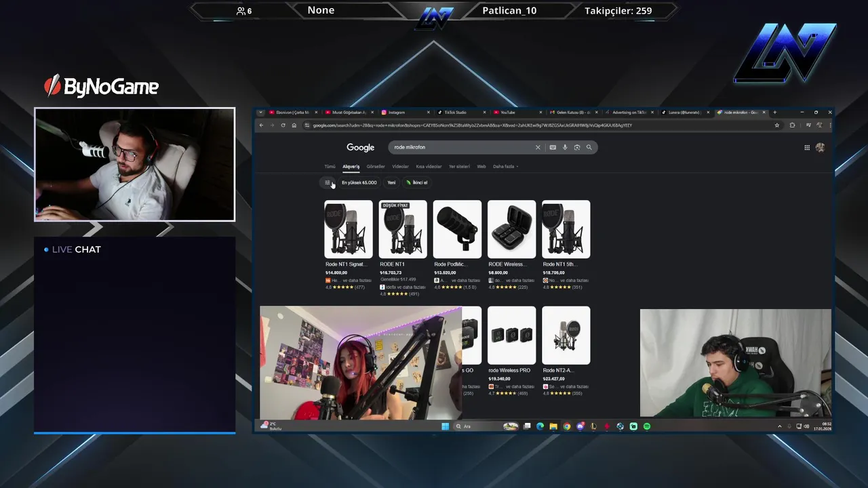Open the weather widget in the taskbar
868x488 pixels.
(x=269, y=426)
